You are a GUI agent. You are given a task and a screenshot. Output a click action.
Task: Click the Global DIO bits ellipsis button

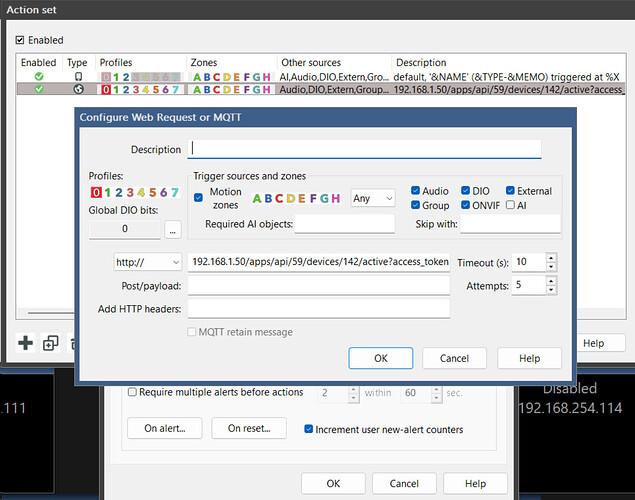tap(172, 230)
